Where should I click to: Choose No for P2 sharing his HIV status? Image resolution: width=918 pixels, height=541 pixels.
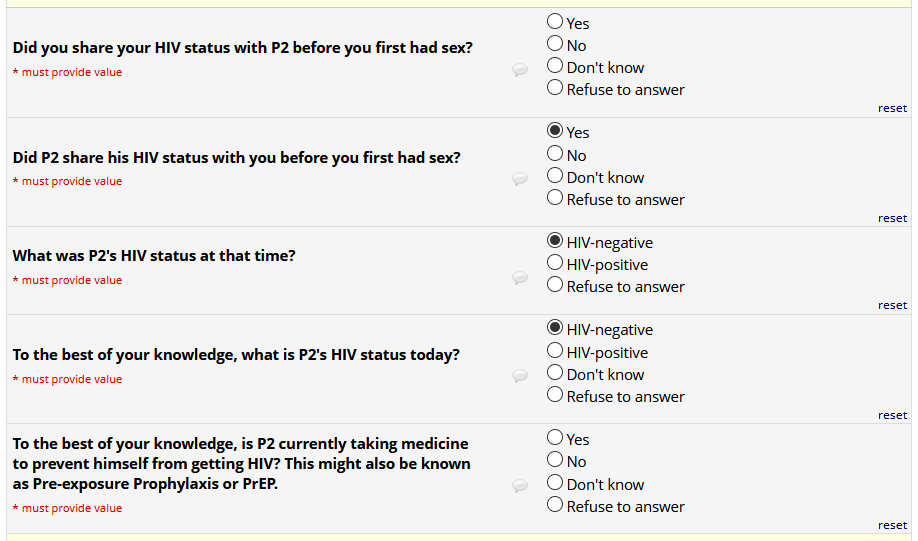pos(555,155)
